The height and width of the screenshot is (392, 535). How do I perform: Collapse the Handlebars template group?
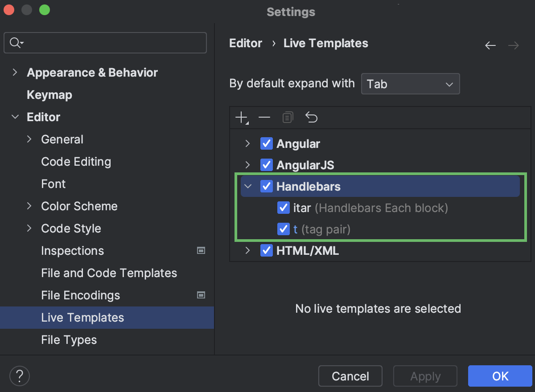pyautogui.click(x=248, y=186)
